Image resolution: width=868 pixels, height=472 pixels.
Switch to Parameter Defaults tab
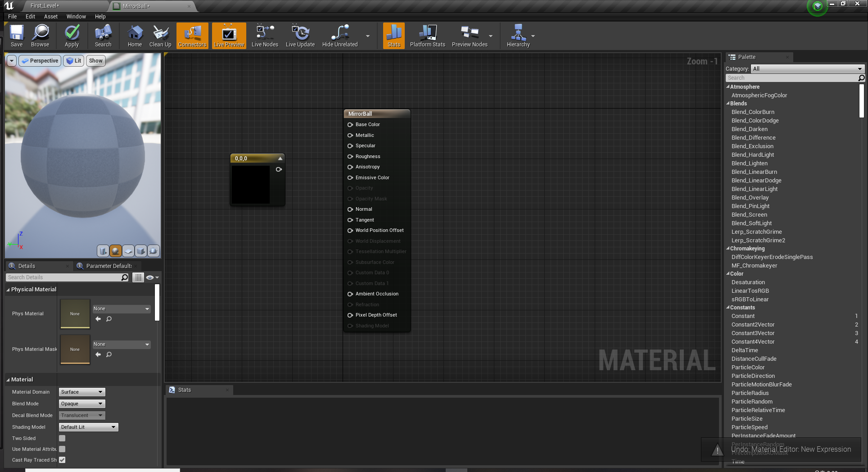108,266
